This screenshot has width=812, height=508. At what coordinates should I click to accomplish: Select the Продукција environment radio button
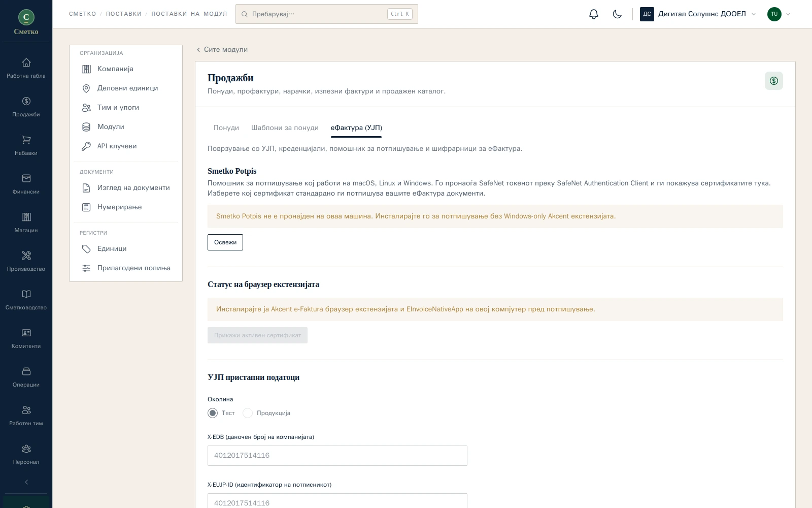tap(248, 413)
